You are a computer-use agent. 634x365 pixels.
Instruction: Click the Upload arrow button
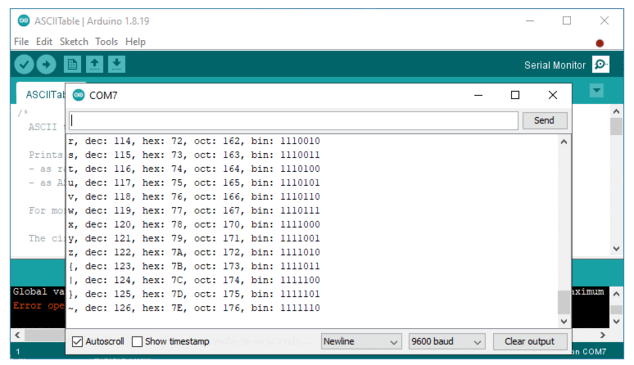click(46, 64)
